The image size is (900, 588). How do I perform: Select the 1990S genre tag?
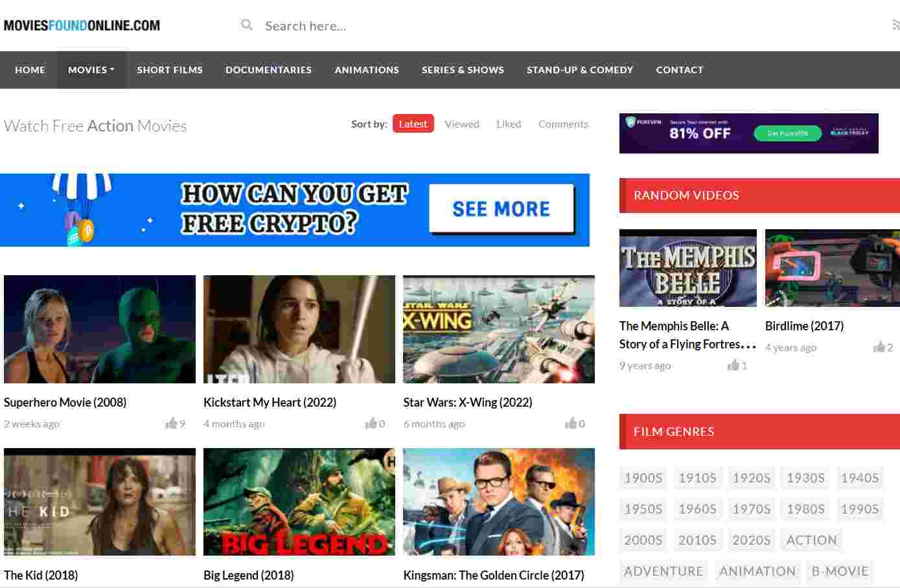point(860,509)
